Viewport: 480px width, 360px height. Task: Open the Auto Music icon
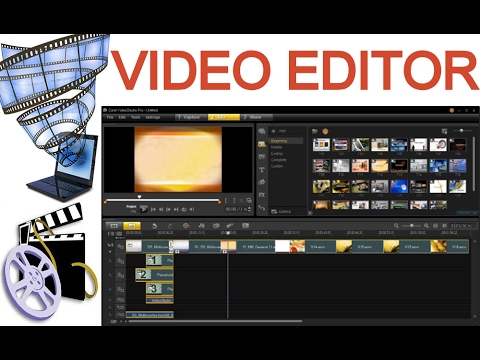216,226
